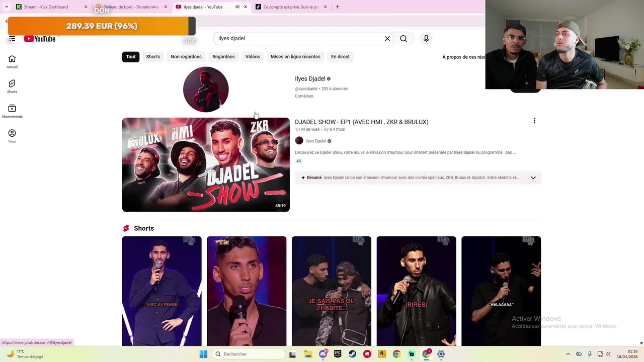
Task: Open the (RIRES) short
Action: [x=417, y=291]
